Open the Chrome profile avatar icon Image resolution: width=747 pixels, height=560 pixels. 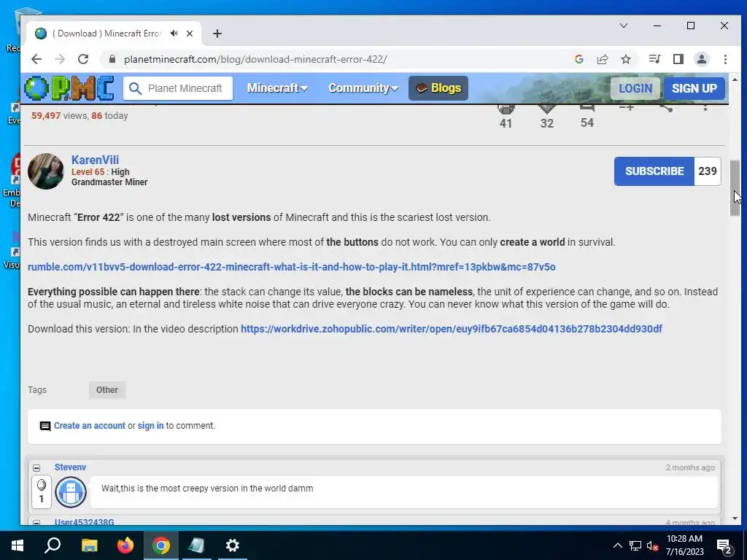coord(702,59)
